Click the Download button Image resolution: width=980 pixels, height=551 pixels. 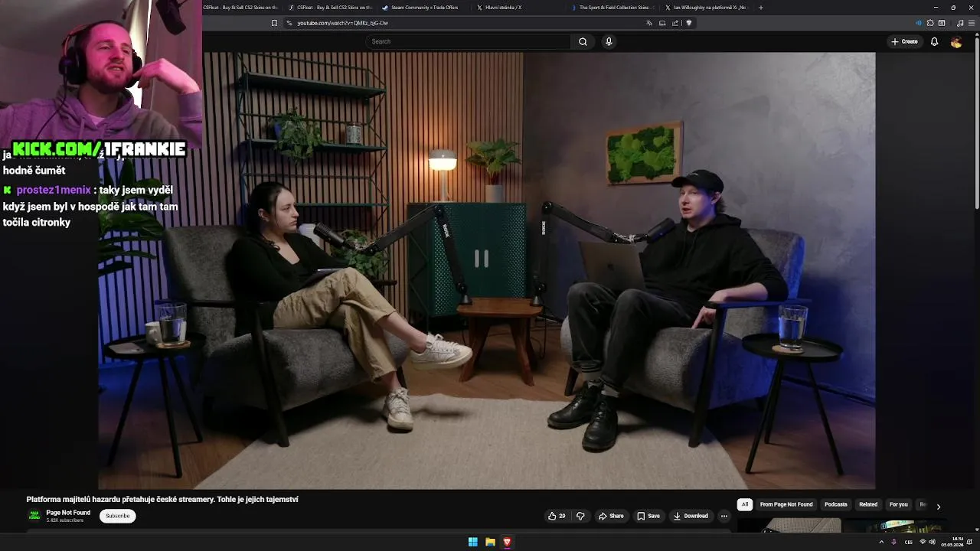click(x=691, y=516)
